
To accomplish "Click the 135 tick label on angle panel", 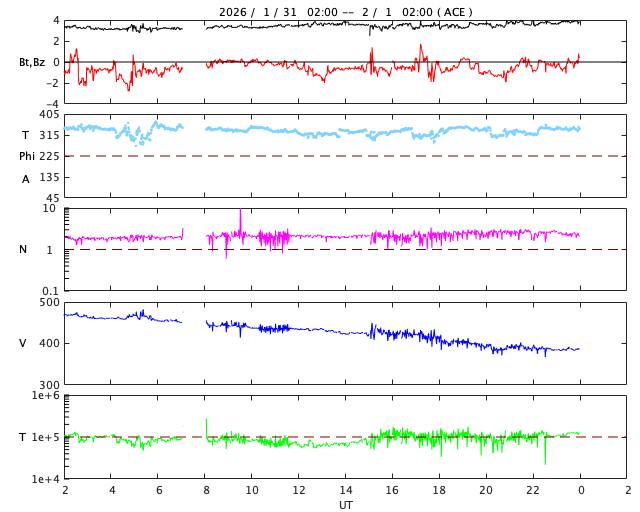I will [49, 177].
